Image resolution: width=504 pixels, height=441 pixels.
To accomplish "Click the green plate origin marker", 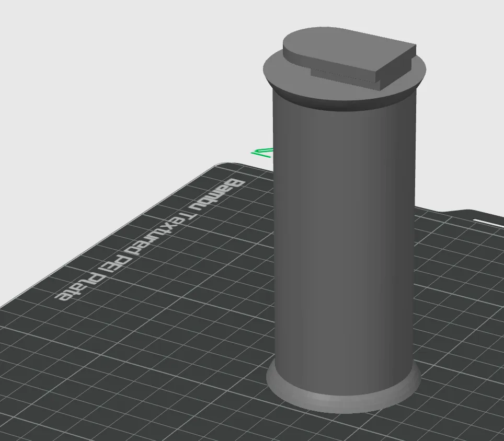I will [262, 152].
